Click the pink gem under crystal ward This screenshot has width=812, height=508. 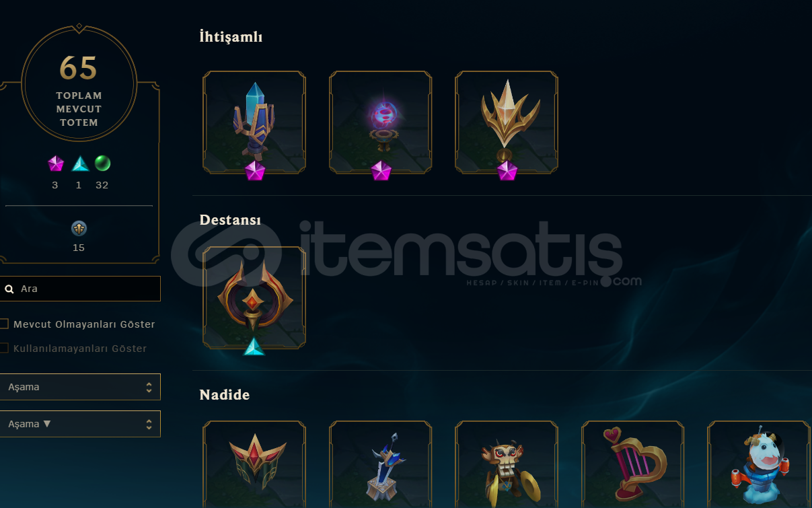(255, 171)
